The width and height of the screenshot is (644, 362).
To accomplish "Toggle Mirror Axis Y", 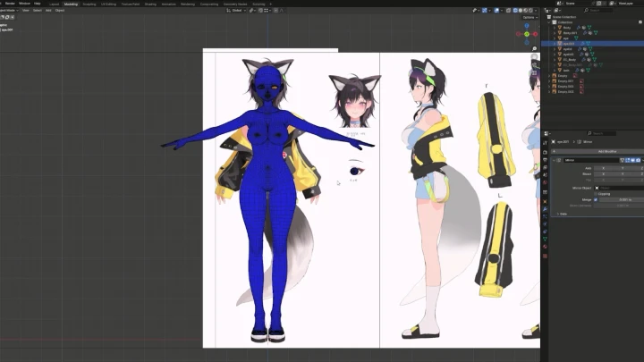I will click(x=623, y=168).
